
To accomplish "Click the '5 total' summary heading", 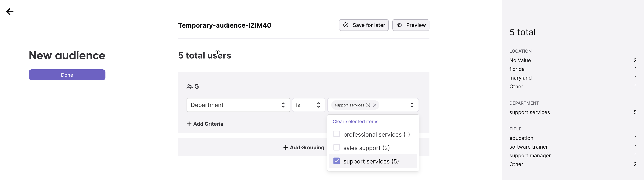I will (523, 32).
